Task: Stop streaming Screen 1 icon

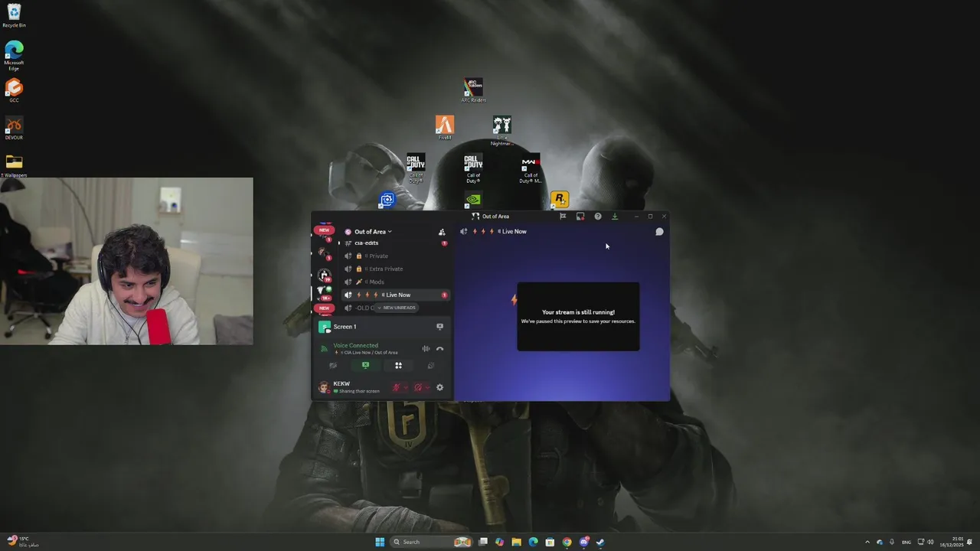Action: coord(439,327)
